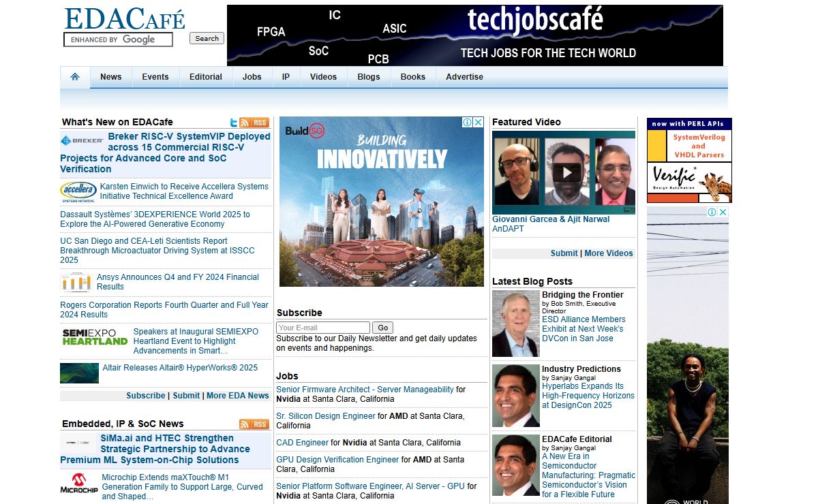Open Altair HyperWorks 2025 release link
The width and height of the screenshot is (818, 504).
[x=180, y=368]
